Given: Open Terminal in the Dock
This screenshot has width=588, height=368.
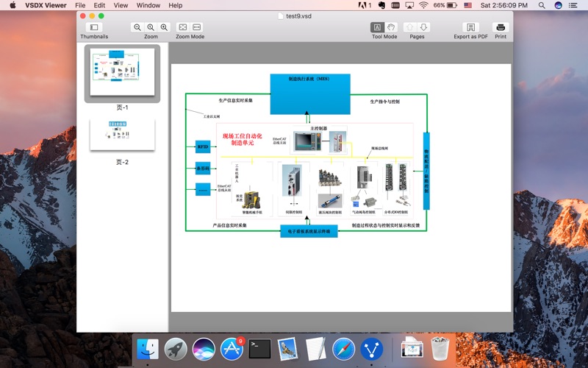Looking at the screenshot, I should (259, 349).
